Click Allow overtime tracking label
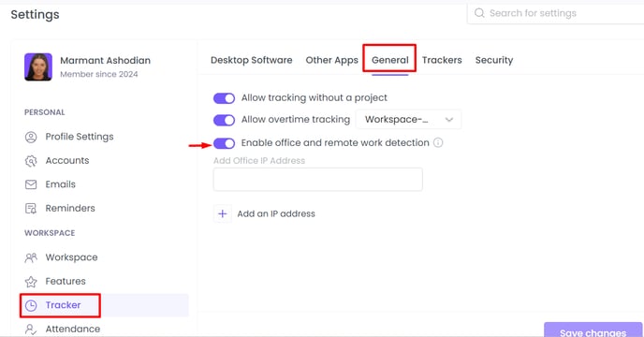644x337 pixels. pyautogui.click(x=296, y=119)
